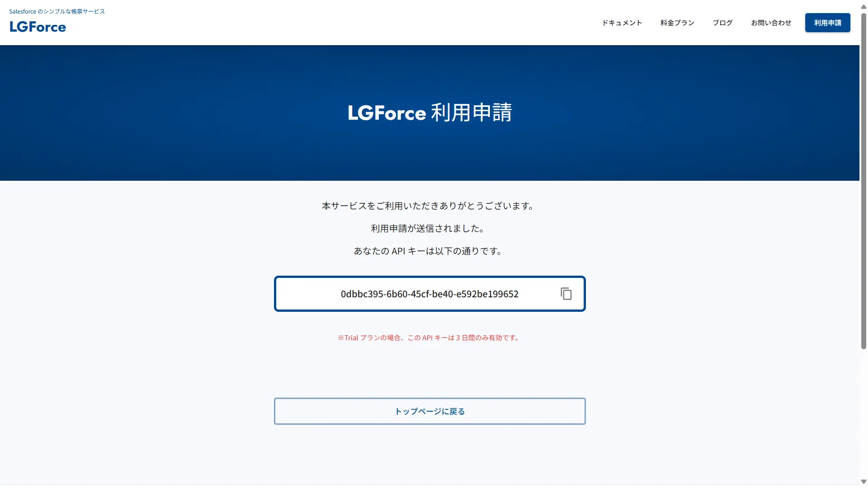Click the scrollbar up arrow
Viewport: 868px width, 488px height.
point(863,7)
